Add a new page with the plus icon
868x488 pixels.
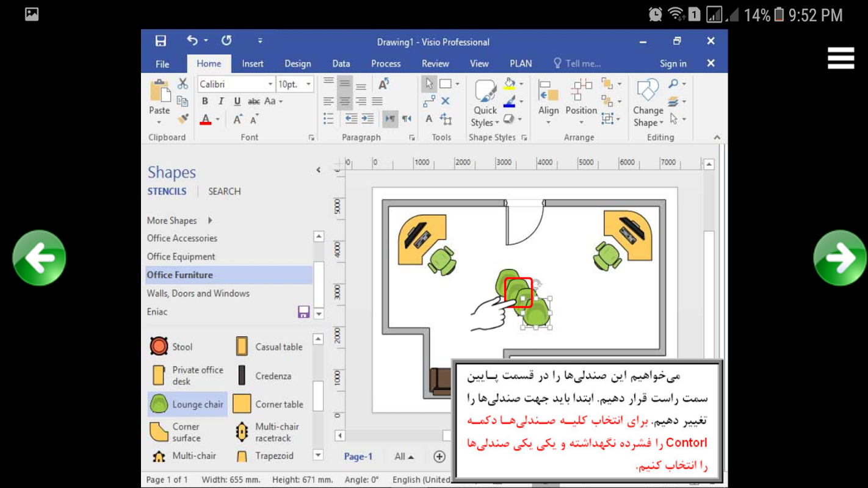[x=439, y=456]
